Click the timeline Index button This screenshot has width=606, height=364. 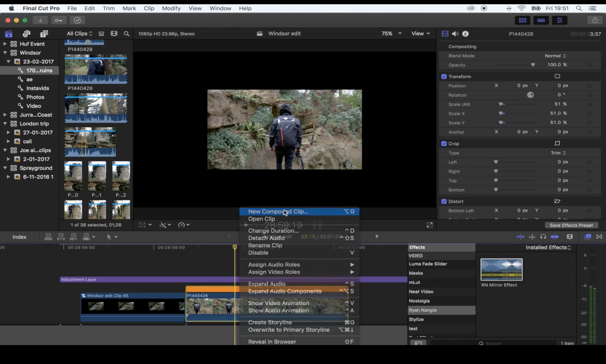click(x=19, y=237)
